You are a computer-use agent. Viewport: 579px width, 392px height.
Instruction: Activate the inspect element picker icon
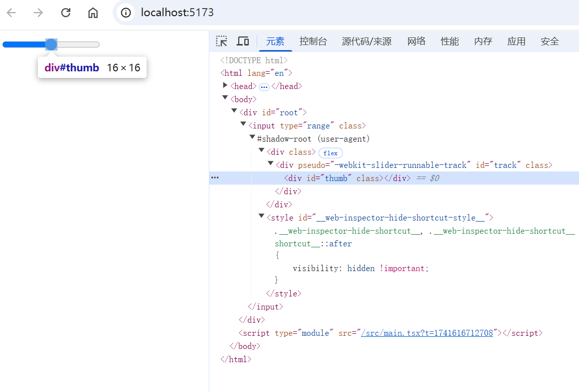(x=221, y=41)
